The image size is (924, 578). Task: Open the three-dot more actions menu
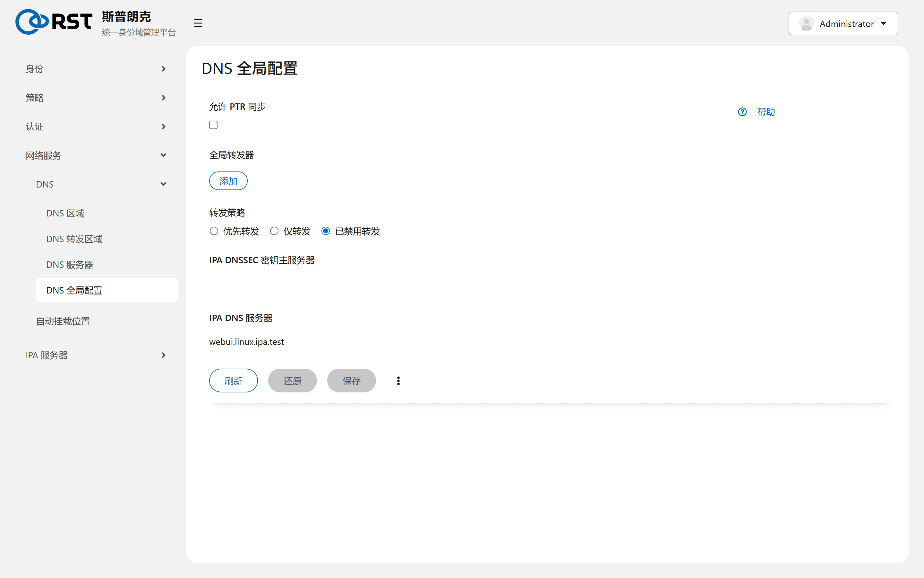click(398, 381)
